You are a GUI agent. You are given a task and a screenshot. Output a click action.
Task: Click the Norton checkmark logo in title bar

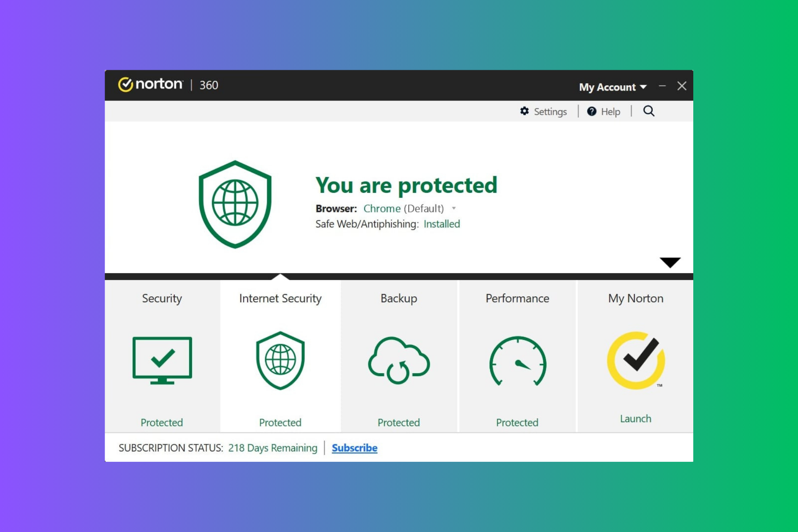[125, 84]
